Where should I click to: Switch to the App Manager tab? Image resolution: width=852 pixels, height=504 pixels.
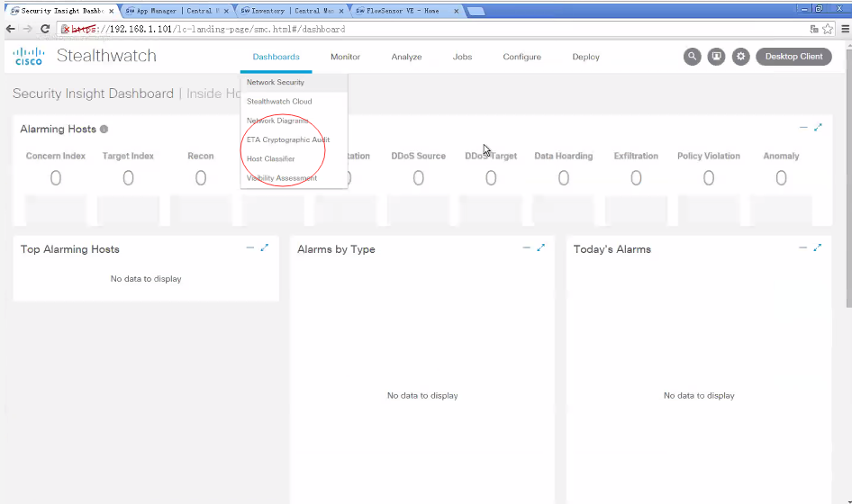177,11
